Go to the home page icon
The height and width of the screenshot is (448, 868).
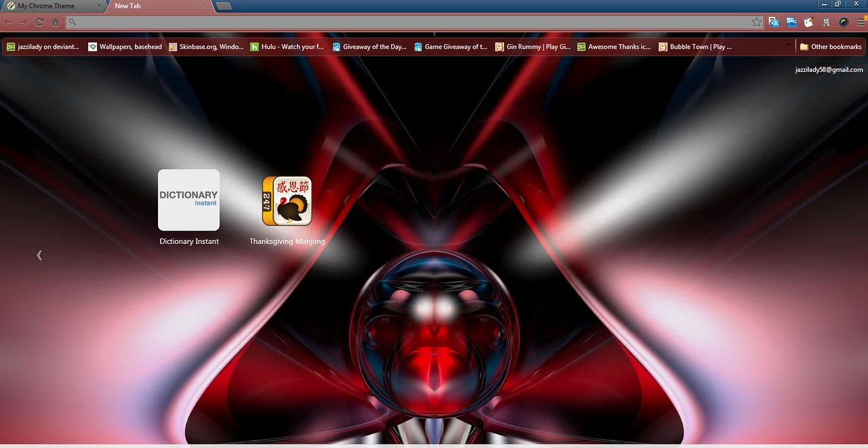pos(56,22)
